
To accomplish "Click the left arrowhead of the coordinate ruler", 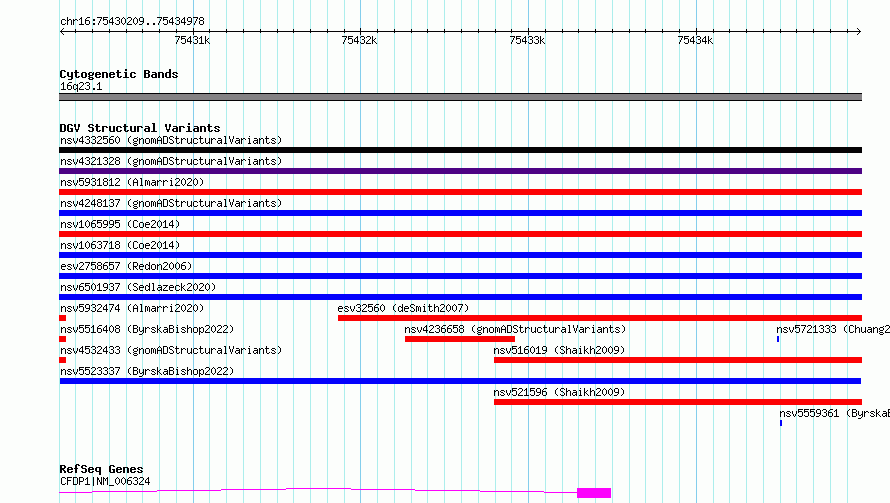I will coord(62,31).
